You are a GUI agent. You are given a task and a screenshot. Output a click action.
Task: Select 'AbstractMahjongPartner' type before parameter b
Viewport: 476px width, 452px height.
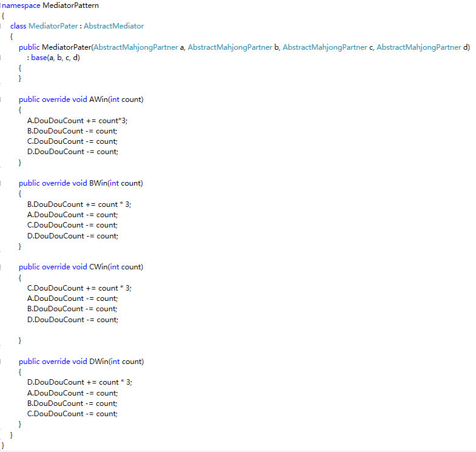(230, 47)
